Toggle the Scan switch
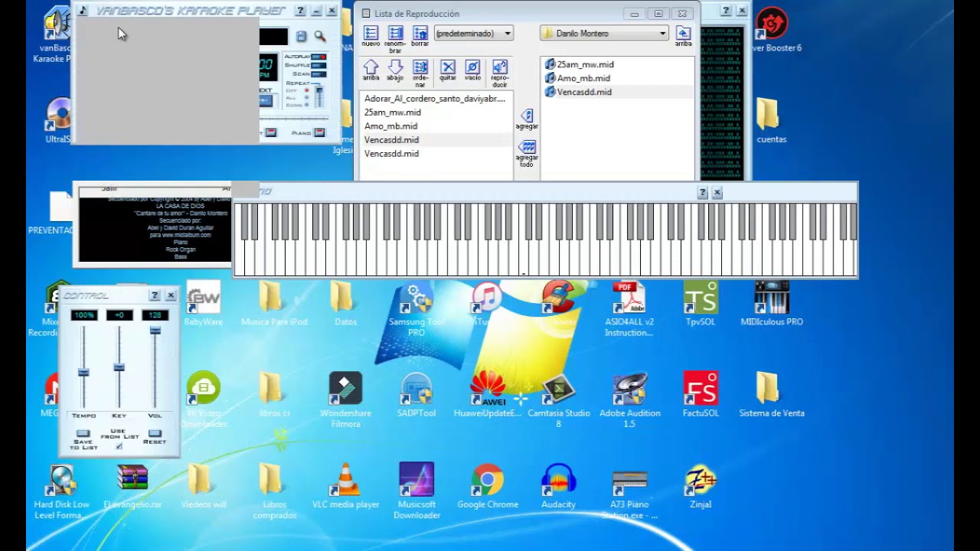The image size is (980, 551). (318, 73)
